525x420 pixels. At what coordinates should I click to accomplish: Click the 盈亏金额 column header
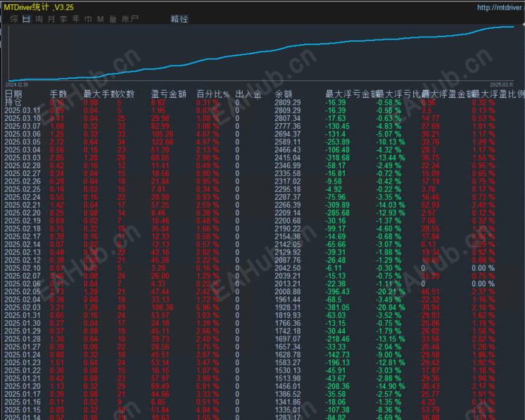click(x=168, y=94)
